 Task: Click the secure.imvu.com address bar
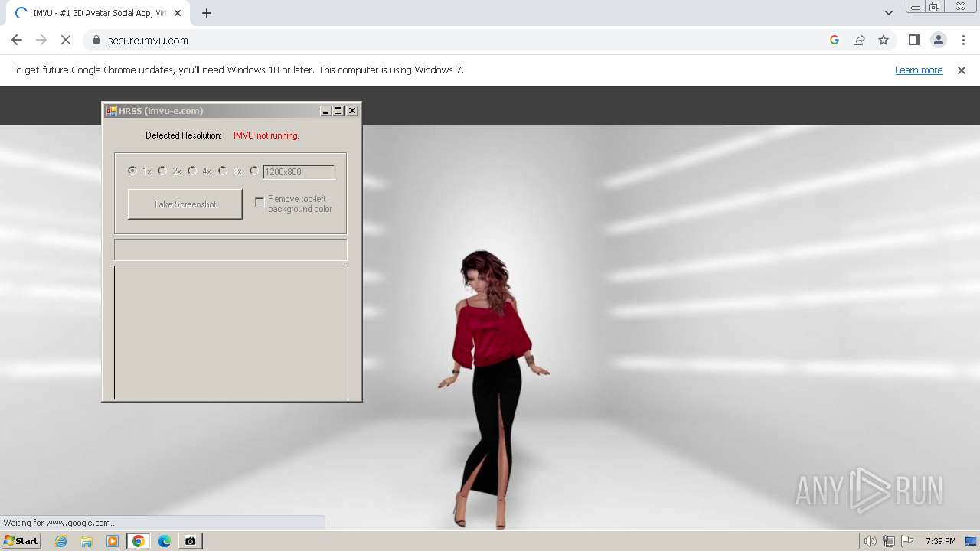459,41
